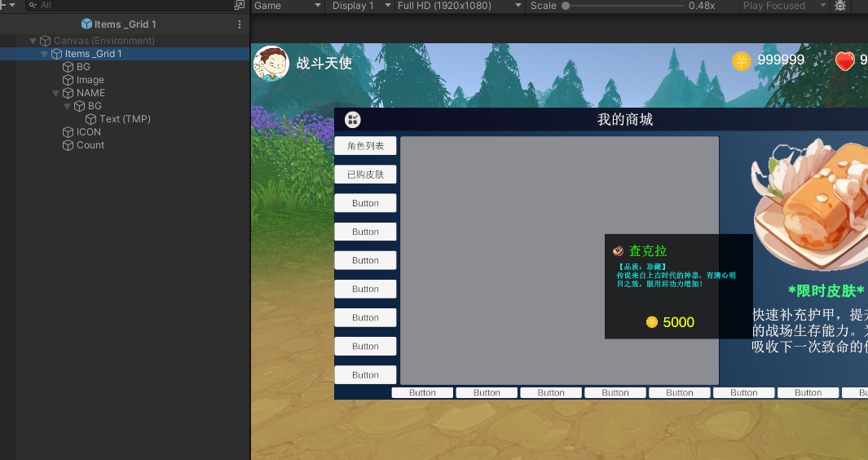Click cube icon of selected Items _Grid 1 row
The height and width of the screenshot is (460, 868).
coord(56,54)
